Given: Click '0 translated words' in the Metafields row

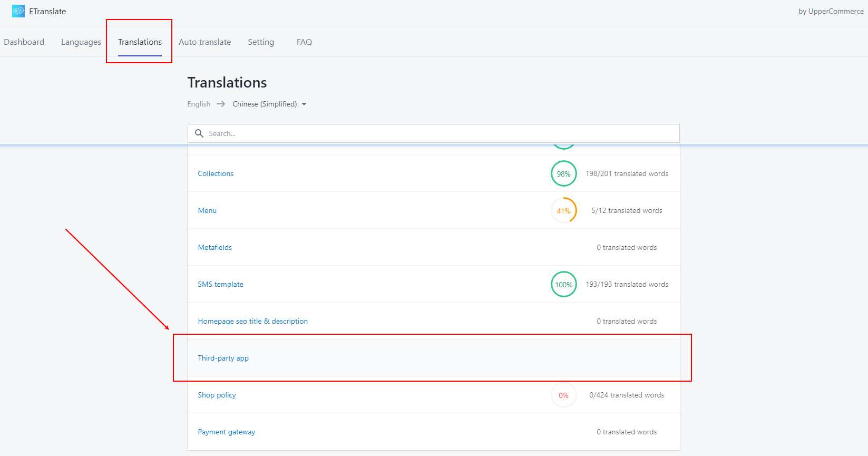Looking at the screenshot, I should (627, 247).
